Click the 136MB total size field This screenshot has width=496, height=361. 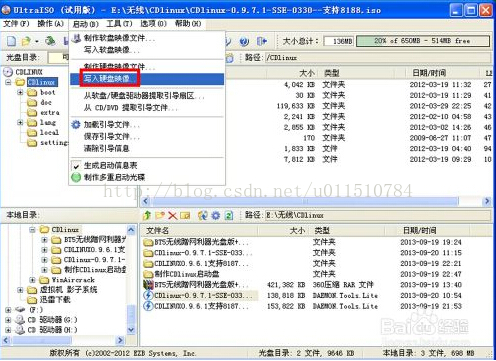[x=339, y=41]
